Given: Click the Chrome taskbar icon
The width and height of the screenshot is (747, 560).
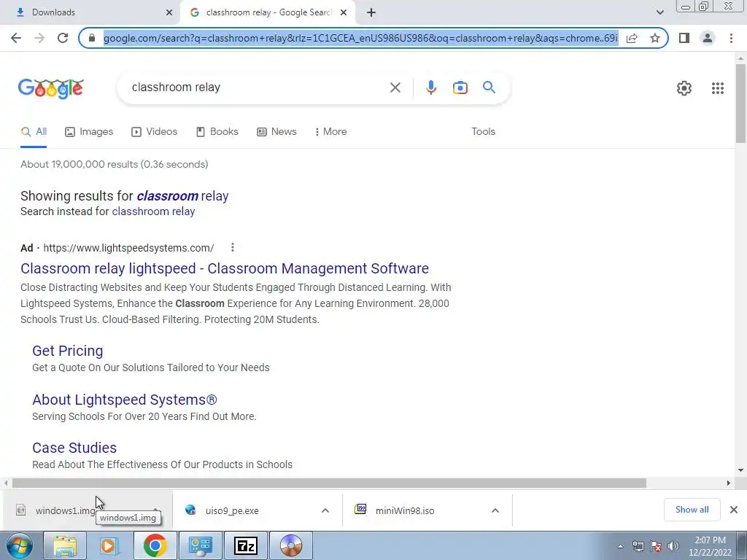Looking at the screenshot, I should [155, 545].
